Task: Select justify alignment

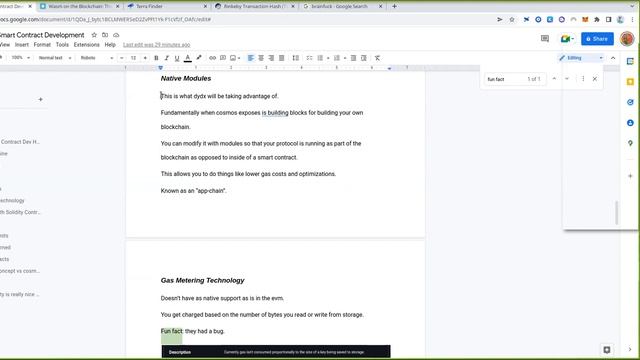Action: (281, 58)
